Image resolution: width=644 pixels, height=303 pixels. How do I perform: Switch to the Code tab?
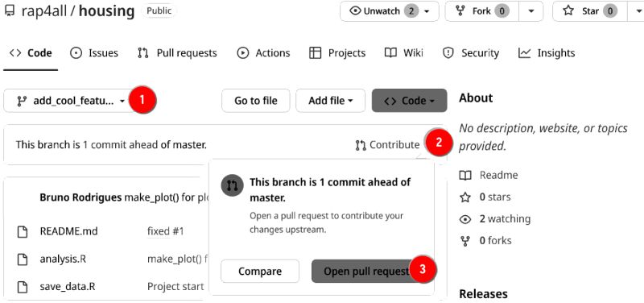31,53
